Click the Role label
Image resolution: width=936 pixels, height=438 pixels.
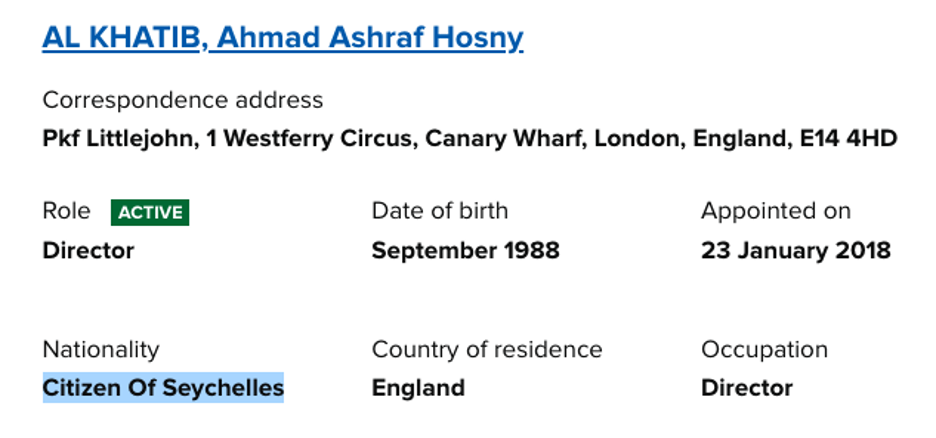tap(66, 211)
